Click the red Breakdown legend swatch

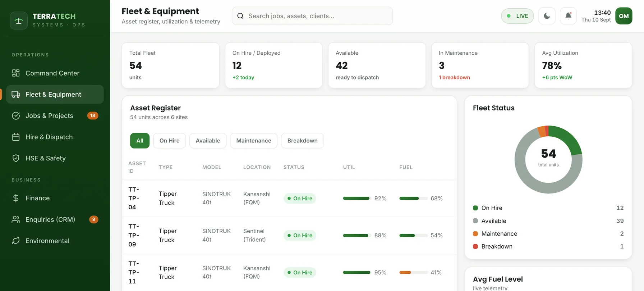(475, 246)
